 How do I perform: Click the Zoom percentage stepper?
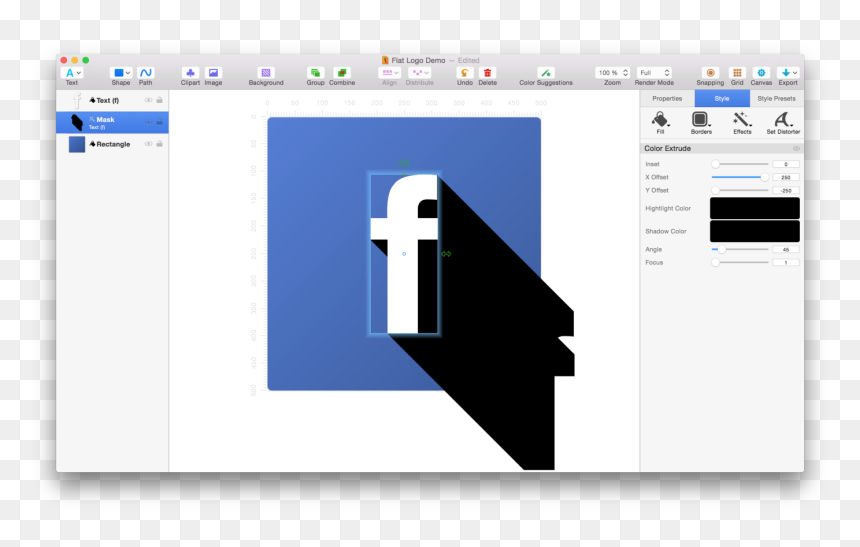(625, 72)
